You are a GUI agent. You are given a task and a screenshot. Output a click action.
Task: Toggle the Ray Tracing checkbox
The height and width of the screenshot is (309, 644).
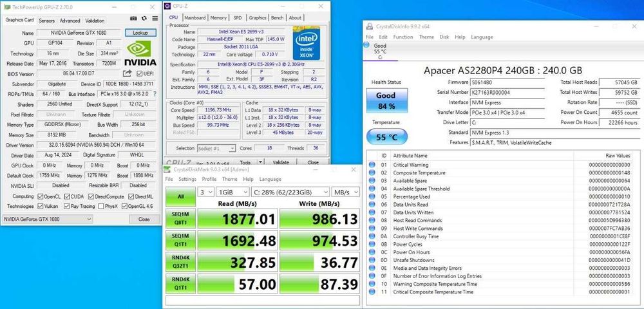tap(67, 207)
